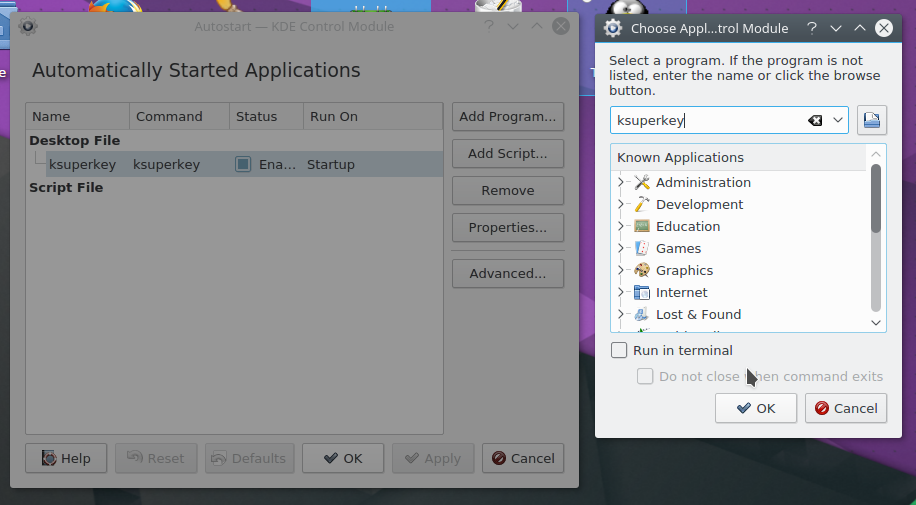Click the penguin icon on the desktop
This screenshot has height=505, width=916.
[x=627, y=7]
